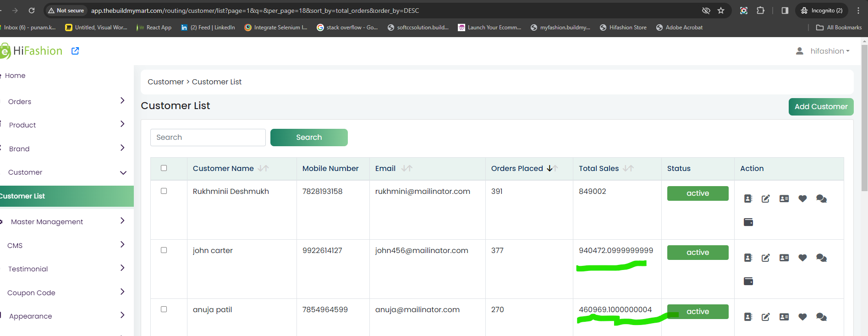The height and width of the screenshot is (336, 868).
Task: Open Incognito (2) profile chip
Action: (x=822, y=11)
